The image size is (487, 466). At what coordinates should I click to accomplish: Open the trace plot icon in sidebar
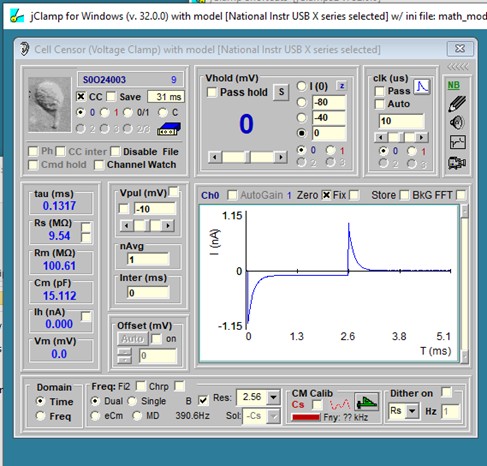[458, 142]
